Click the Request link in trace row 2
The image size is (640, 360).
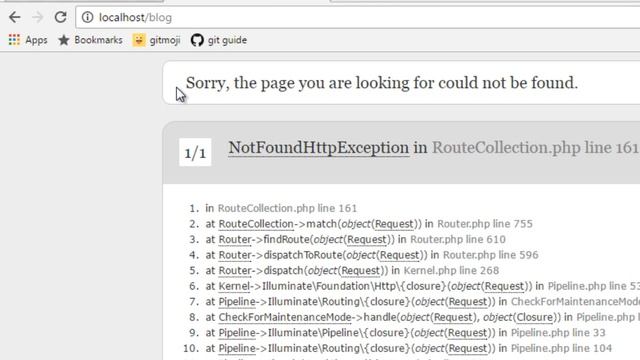click(x=394, y=224)
